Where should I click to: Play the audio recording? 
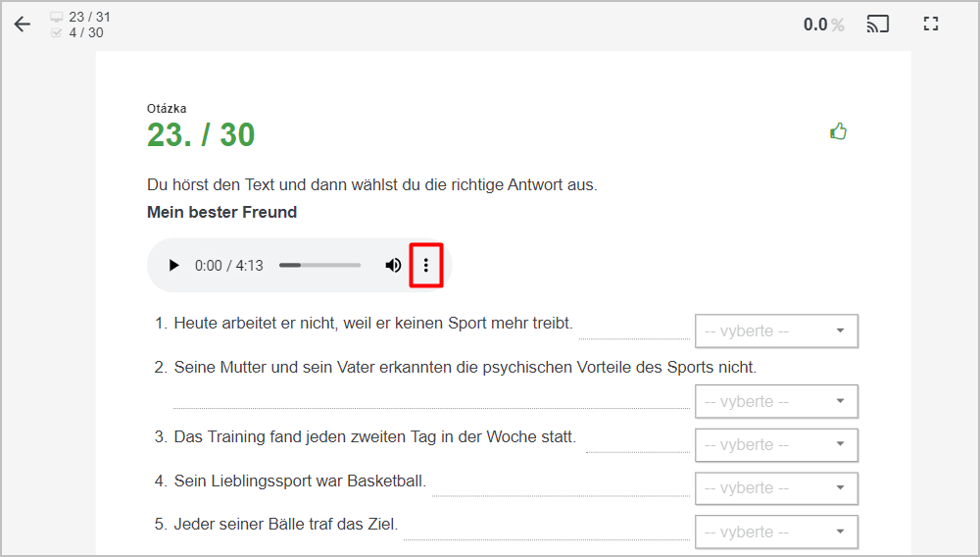(x=173, y=266)
